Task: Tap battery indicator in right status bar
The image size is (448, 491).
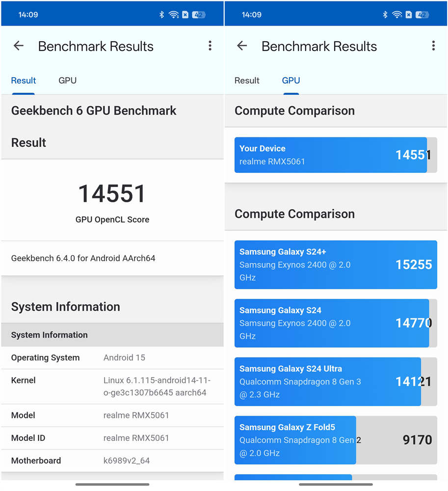Action: [x=422, y=14]
